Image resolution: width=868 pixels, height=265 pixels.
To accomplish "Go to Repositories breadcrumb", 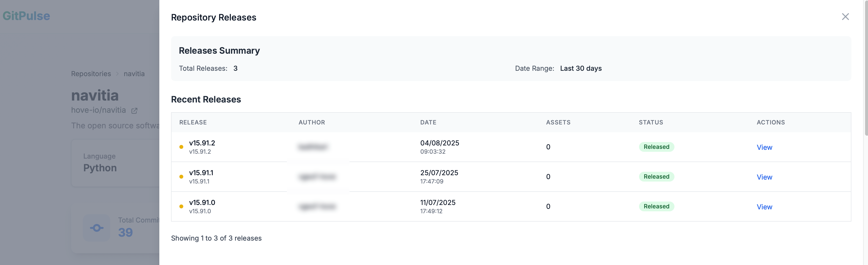I will click(x=91, y=74).
